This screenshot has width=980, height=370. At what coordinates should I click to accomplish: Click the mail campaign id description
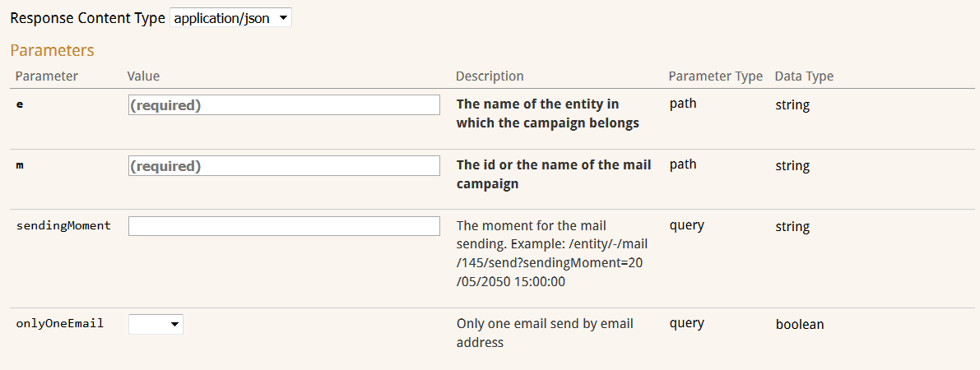(x=553, y=174)
